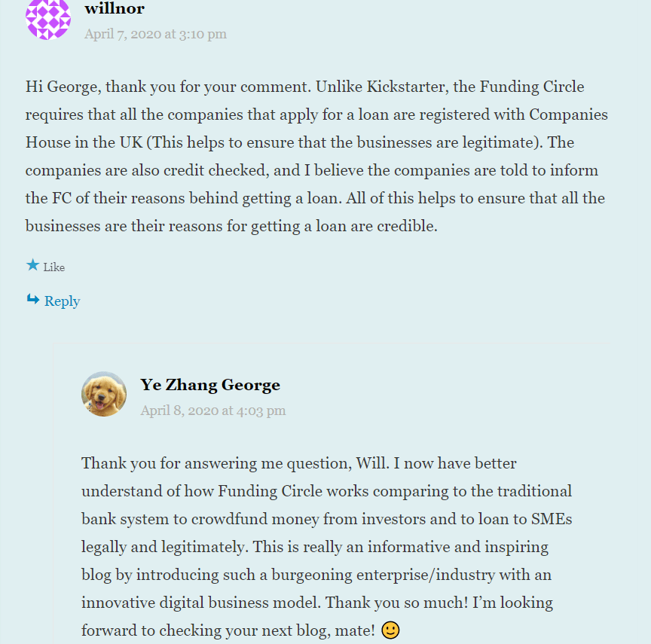Open the April 7, 2020 comment permalink
Viewport: 651px width, 644px height.
(x=155, y=34)
